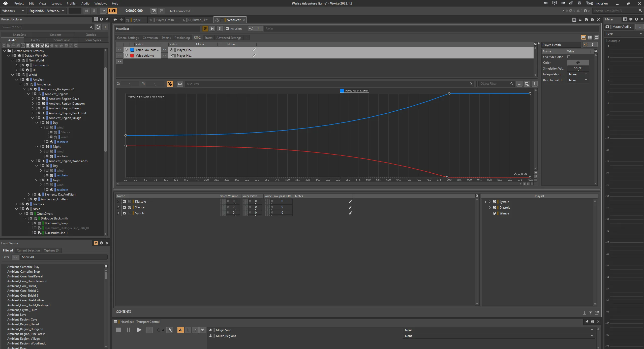Click the search magnifier in Project Explorer

[91, 27]
